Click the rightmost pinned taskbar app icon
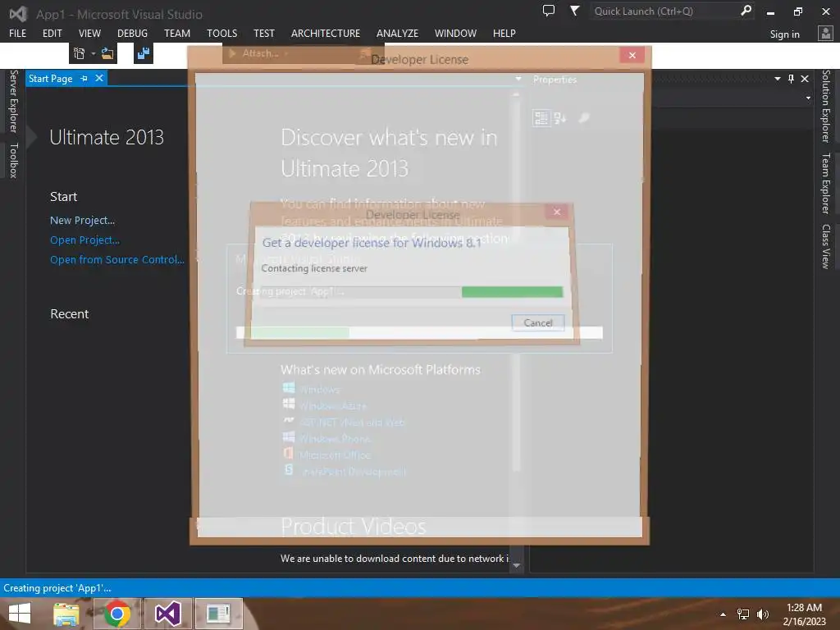 [218, 614]
